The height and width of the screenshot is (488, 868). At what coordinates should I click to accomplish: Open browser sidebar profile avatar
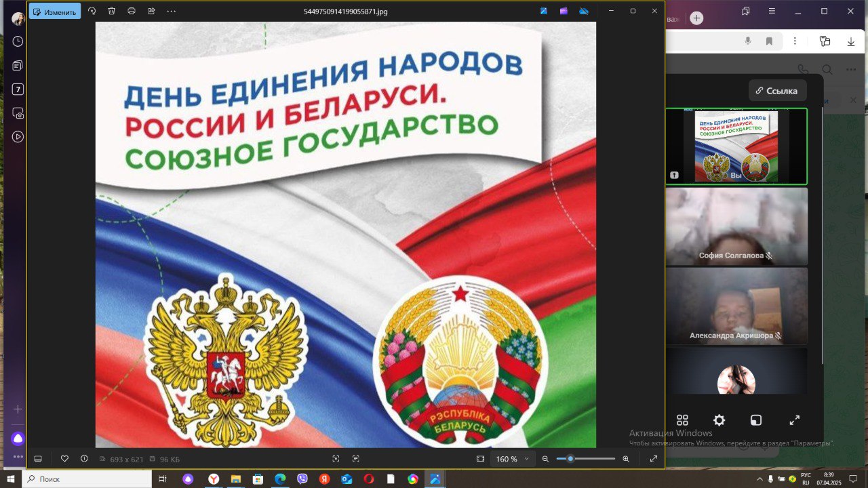click(x=18, y=18)
